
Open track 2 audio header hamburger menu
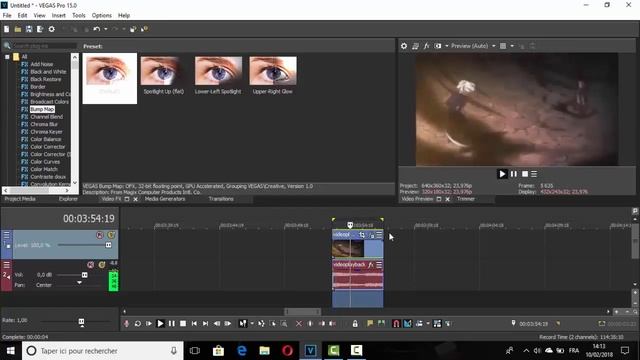pyautogui.click(x=7, y=265)
